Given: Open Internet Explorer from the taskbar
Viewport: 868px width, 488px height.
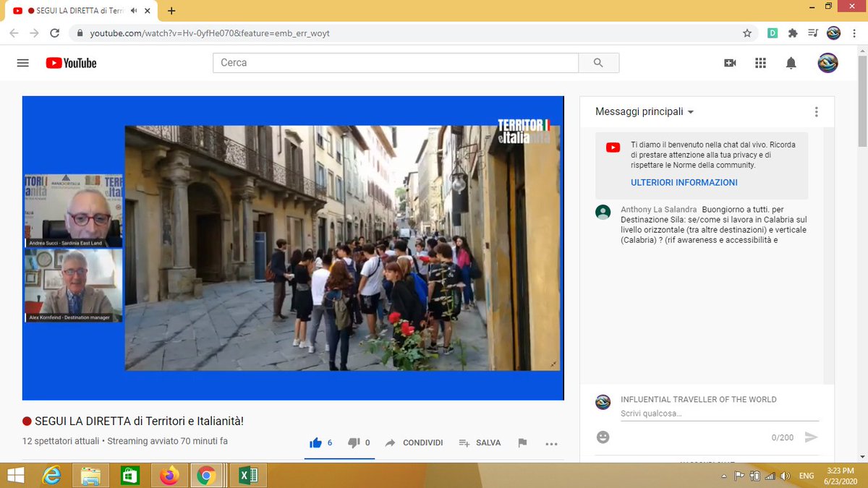Looking at the screenshot, I should coord(51,475).
